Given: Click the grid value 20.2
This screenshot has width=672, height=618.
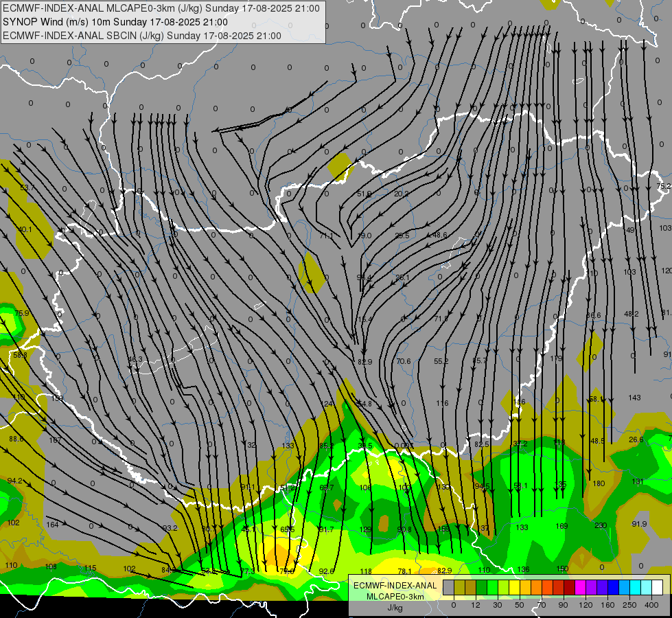Looking at the screenshot, I should [x=402, y=194].
